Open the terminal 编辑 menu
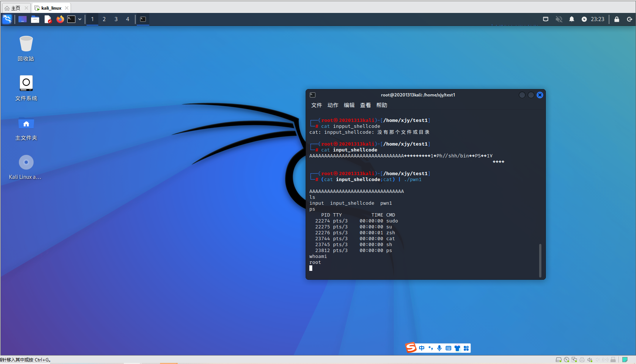The width and height of the screenshot is (636, 364). pyautogui.click(x=349, y=105)
